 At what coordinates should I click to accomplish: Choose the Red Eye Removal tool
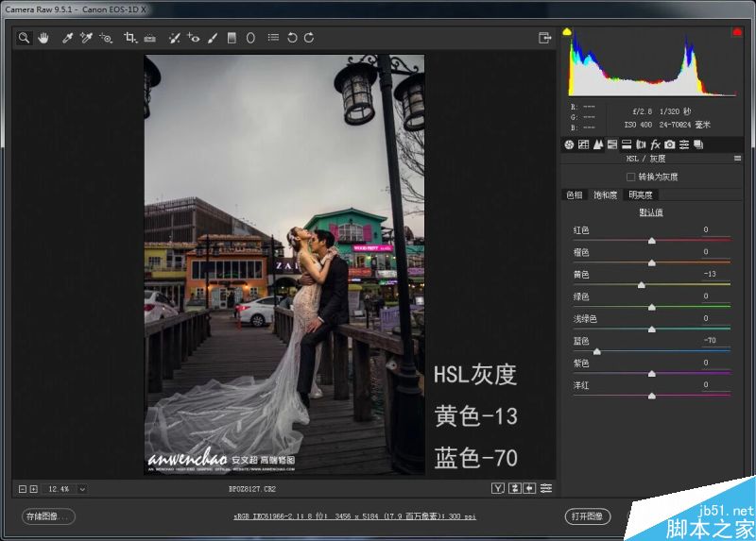tap(193, 38)
